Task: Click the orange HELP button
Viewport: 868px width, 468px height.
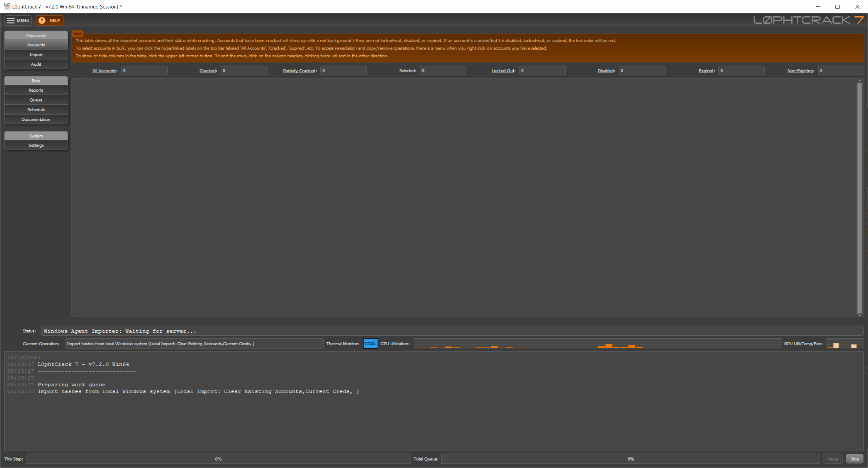Action: click(50, 21)
